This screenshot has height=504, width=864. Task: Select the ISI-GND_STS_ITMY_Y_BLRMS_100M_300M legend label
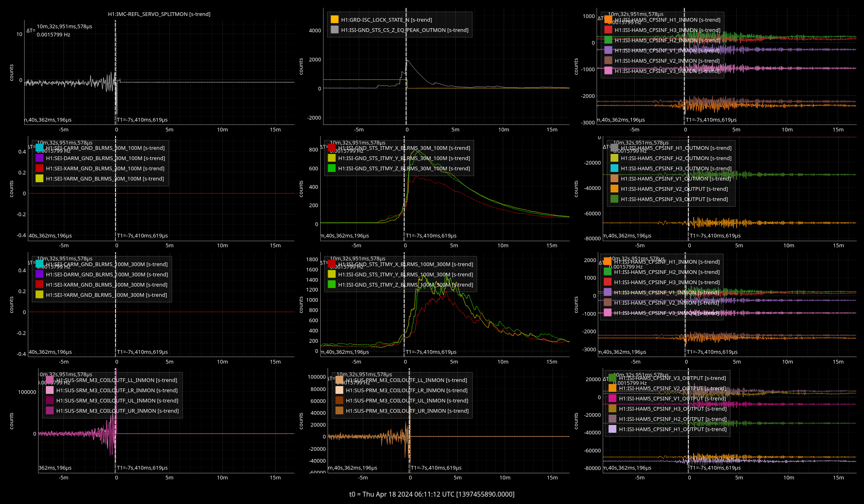point(405,274)
